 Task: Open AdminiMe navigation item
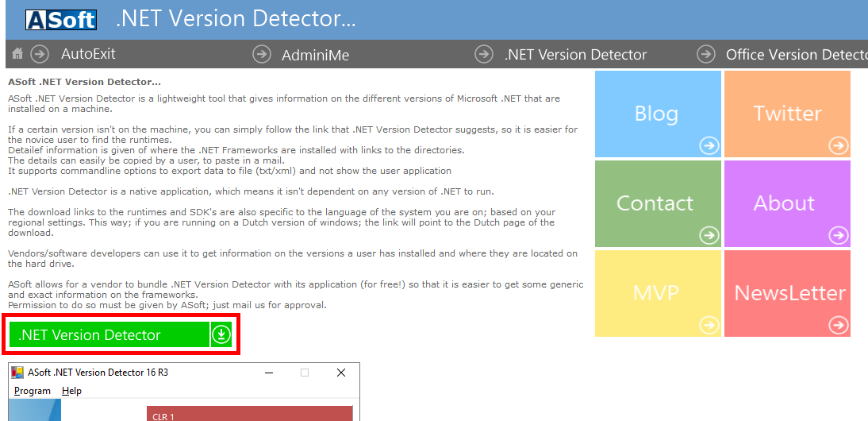coord(316,56)
